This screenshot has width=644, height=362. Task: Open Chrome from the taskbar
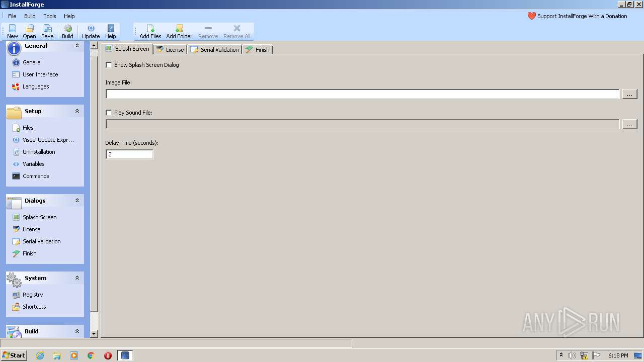click(x=91, y=355)
